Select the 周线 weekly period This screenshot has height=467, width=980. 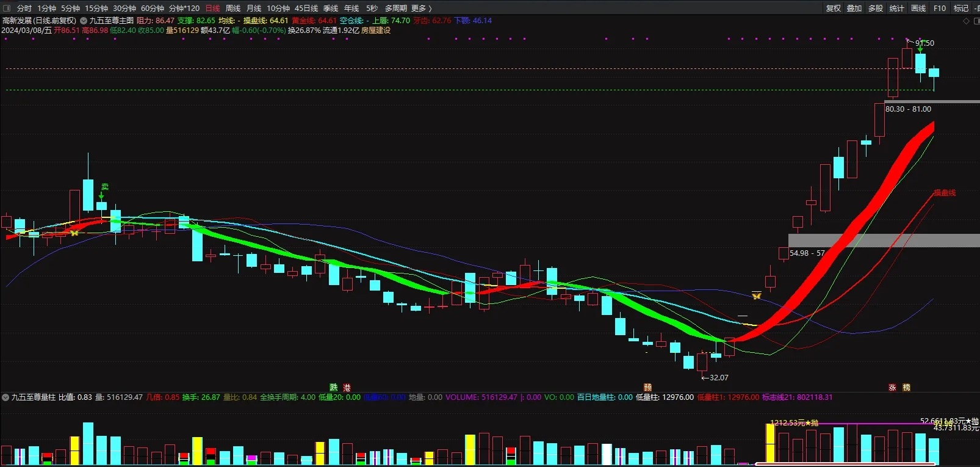pyautogui.click(x=233, y=8)
